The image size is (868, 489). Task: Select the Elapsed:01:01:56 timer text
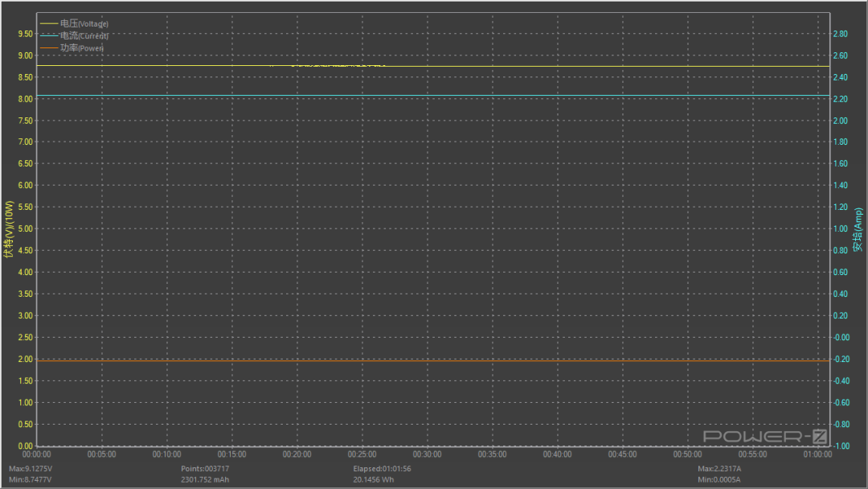pyautogui.click(x=382, y=469)
